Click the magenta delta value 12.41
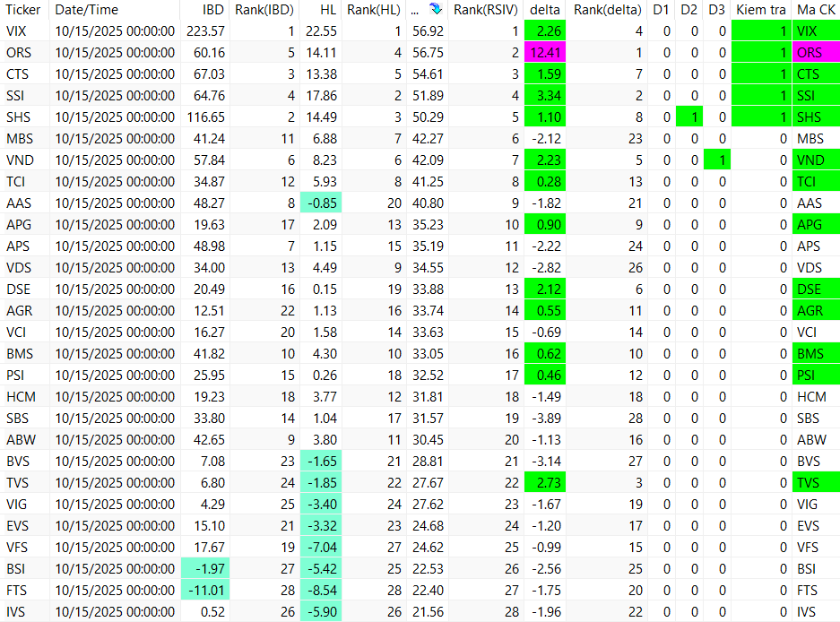 click(545, 53)
